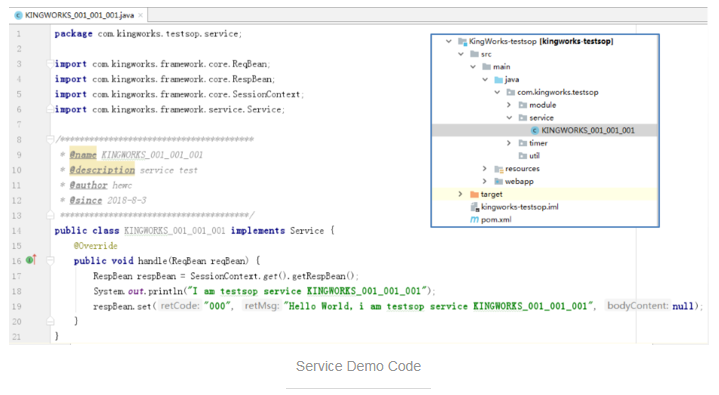Click the @author tag in the comment

(x=88, y=185)
